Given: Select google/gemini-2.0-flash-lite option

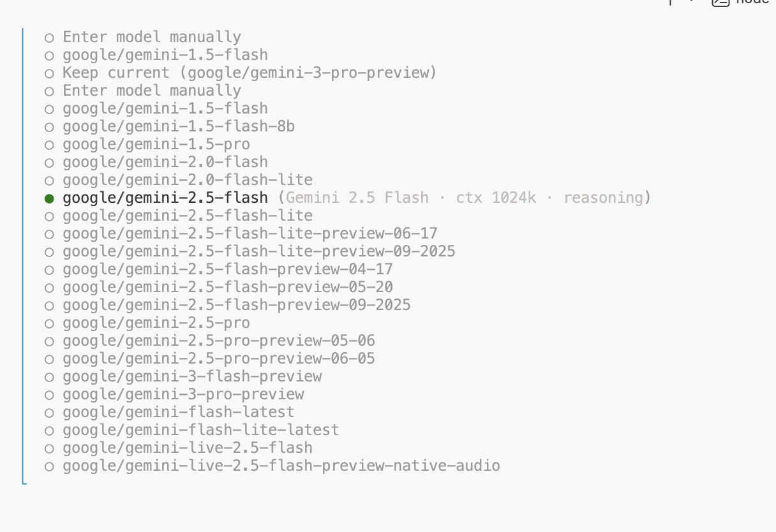Looking at the screenshot, I should (x=187, y=180).
